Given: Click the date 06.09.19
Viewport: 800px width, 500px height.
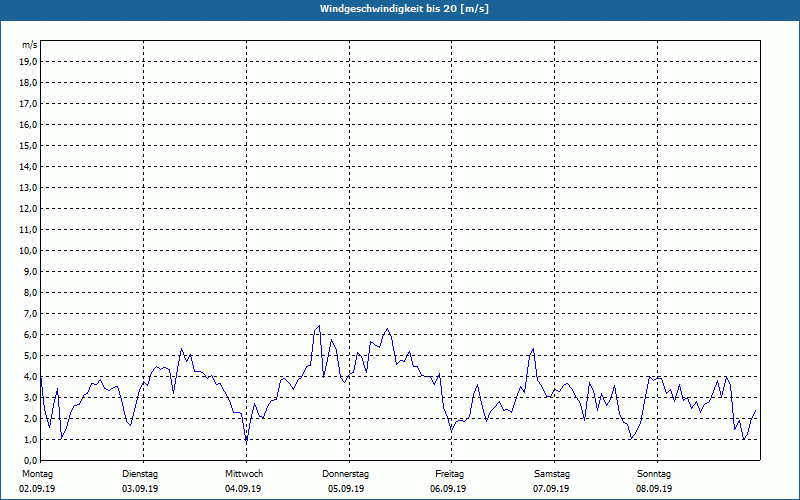Looking at the screenshot, I should pos(448,489).
